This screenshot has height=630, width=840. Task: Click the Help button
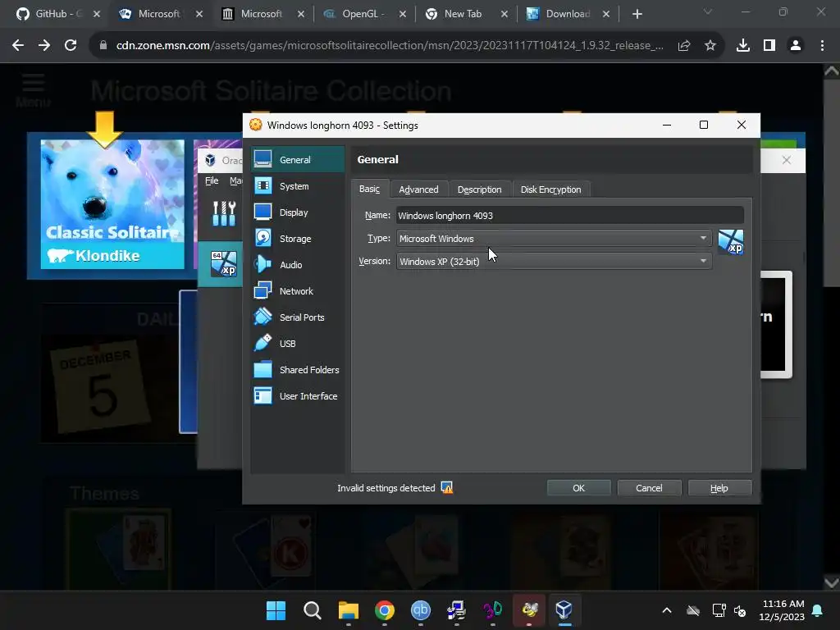pos(719,488)
